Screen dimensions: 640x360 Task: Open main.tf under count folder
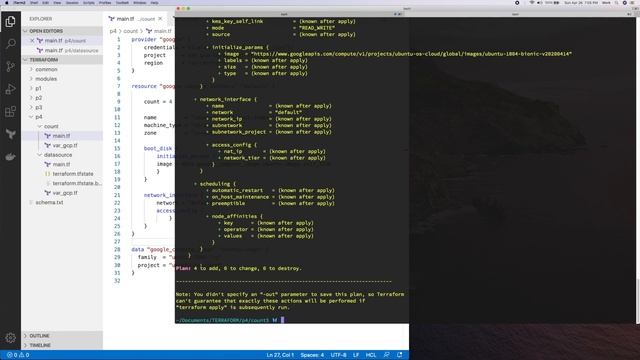62,136
